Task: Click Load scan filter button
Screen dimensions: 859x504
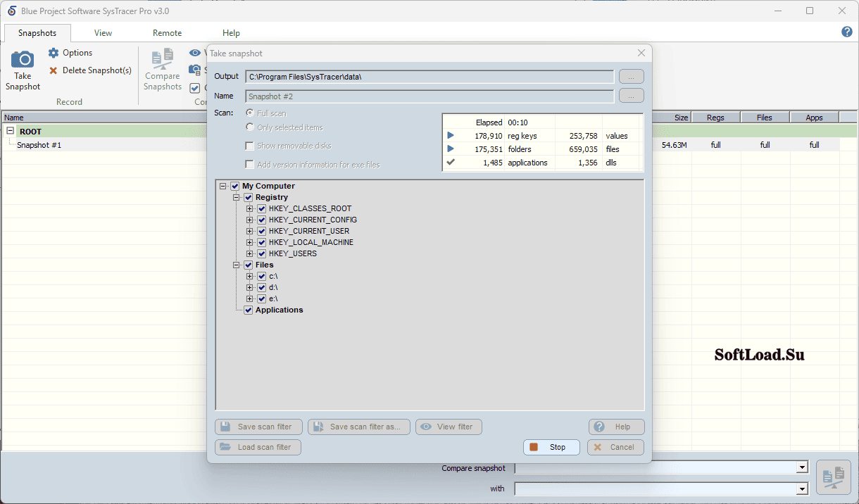Action: pyautogui.click(x=258, y=447)
